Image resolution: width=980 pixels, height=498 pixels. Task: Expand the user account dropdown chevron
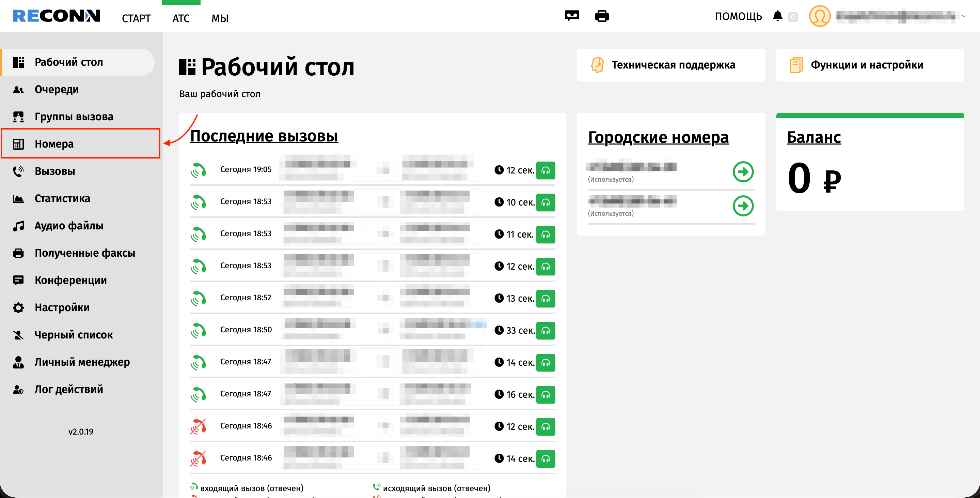click(964, 16)
